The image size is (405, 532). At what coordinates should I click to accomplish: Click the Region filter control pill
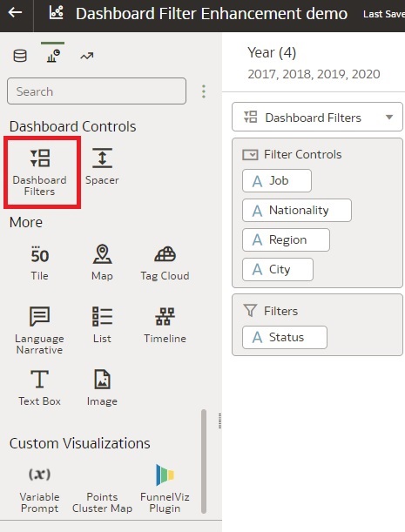pyautogui.click(x=286, y=239)
